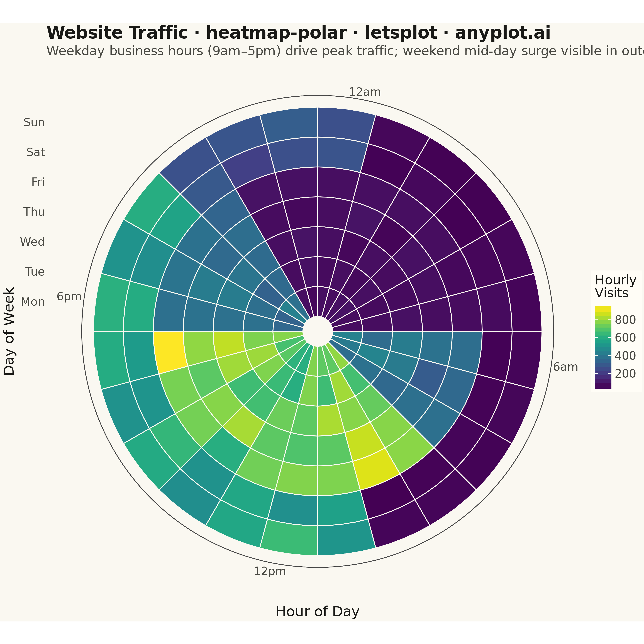Click the 12am hour label
Screen dimensions: 644x644
[x=365, y=92]
